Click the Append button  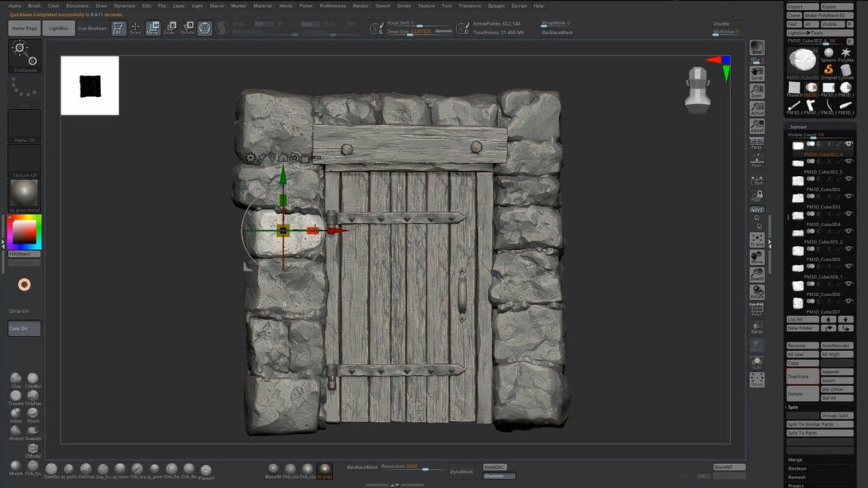tap(837, 372)
